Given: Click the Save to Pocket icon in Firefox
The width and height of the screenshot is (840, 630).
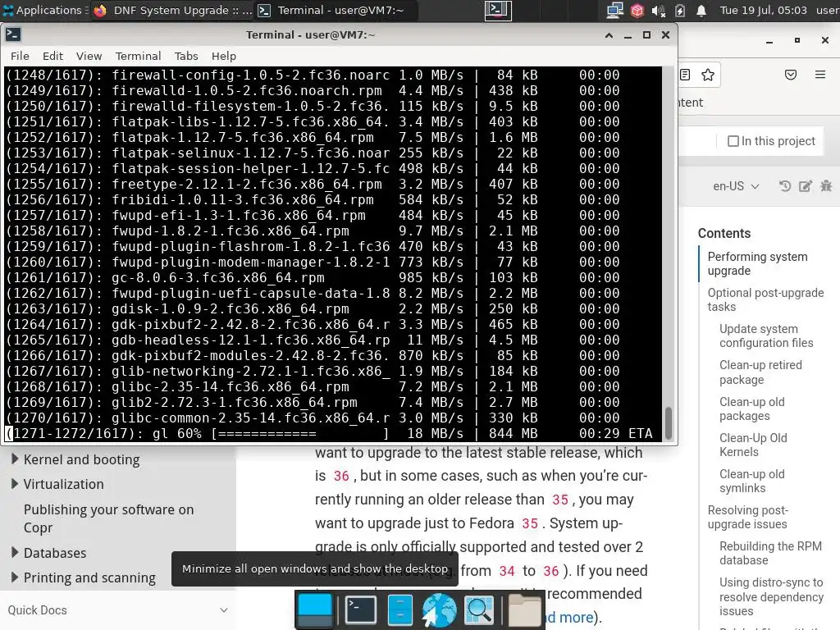Looking at the screenshot, I should [791, 75].
